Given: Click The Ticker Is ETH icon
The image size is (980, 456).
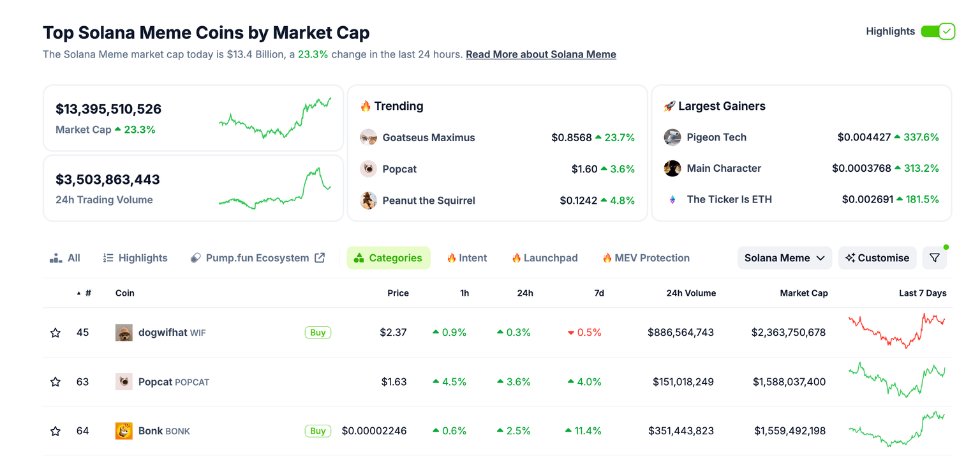Looking at the screenshot, I should [x=672, y=199].
